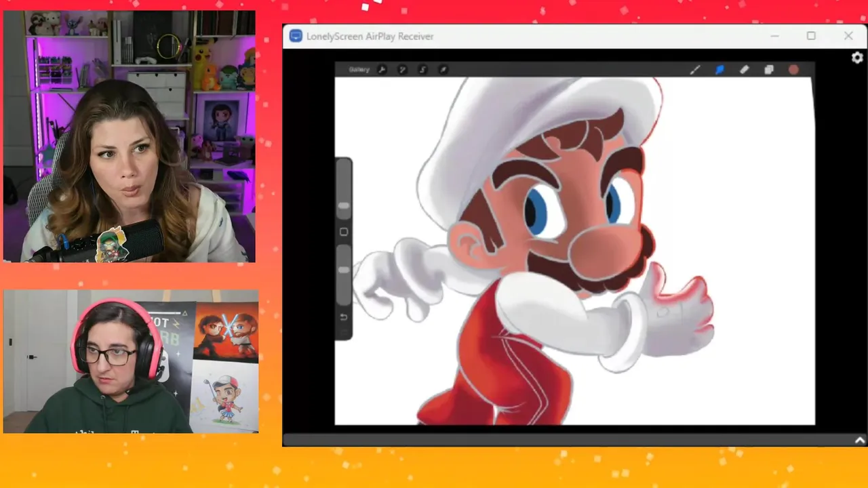This screenshot has height=488, width=868.
Task: Select the blue Smudge tool
Action: point(719,70)
